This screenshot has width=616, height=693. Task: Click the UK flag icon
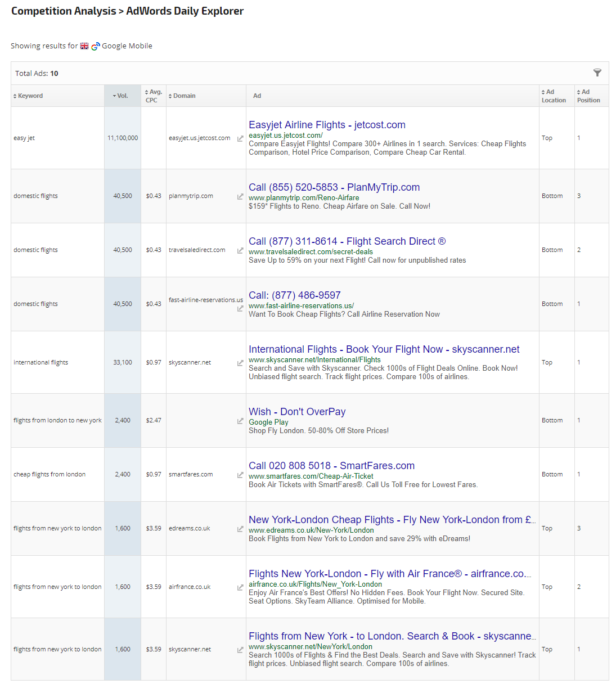[84, 46]
